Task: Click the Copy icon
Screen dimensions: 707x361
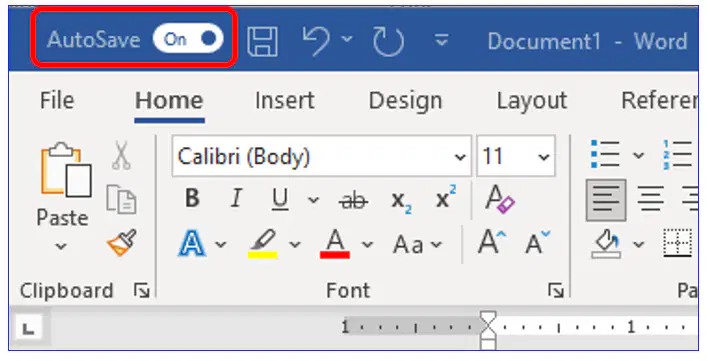Action: (x=121, y=199)
